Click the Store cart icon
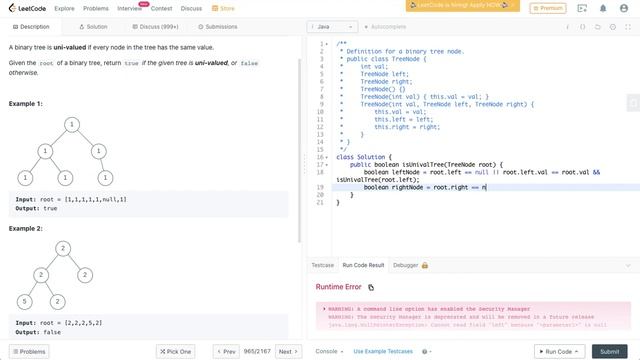Screen dimensions: 640x360 pos(215,8)
